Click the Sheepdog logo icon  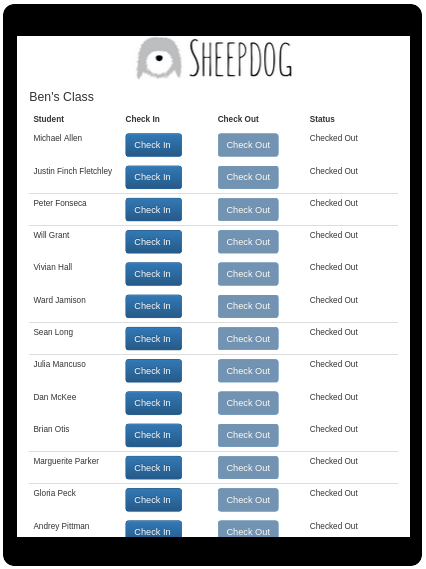(159, 58)
